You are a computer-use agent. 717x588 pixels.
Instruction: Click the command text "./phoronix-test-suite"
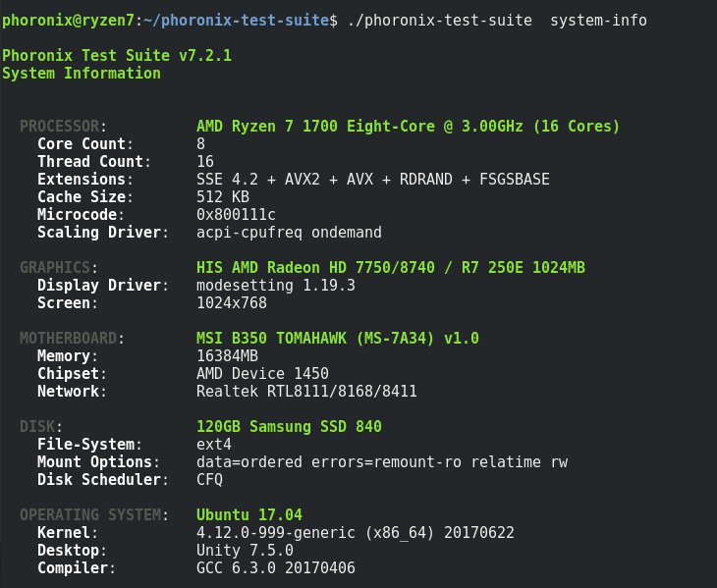click(x=439, y=21)
